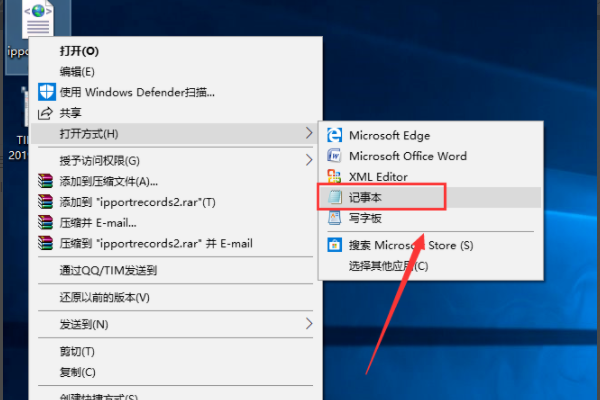
Task: Click the 写字板 WordPad icon
Action: coord(334,218)
